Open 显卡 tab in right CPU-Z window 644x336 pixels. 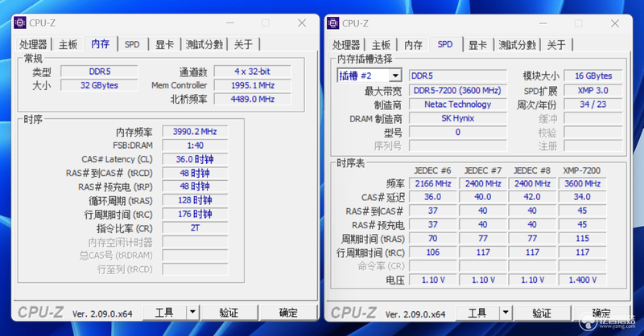pyautogui.click(x=477, y=45)
